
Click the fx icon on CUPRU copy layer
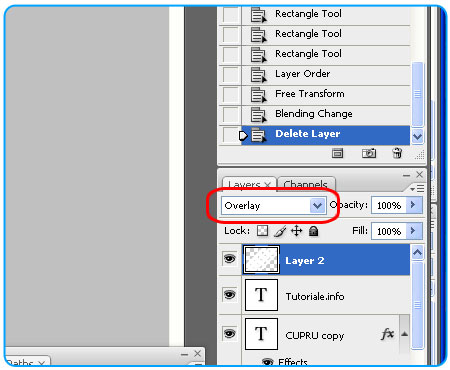coord(387,333)
